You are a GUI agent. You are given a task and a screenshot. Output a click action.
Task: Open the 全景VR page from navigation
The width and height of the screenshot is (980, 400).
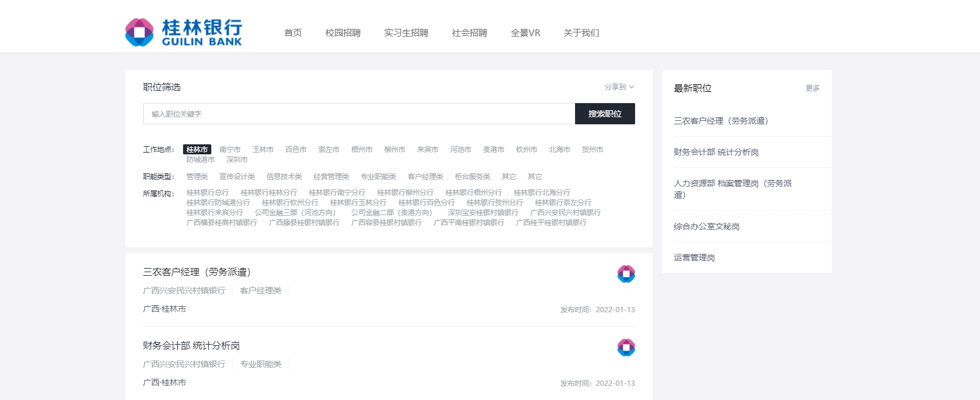(525, 33)
